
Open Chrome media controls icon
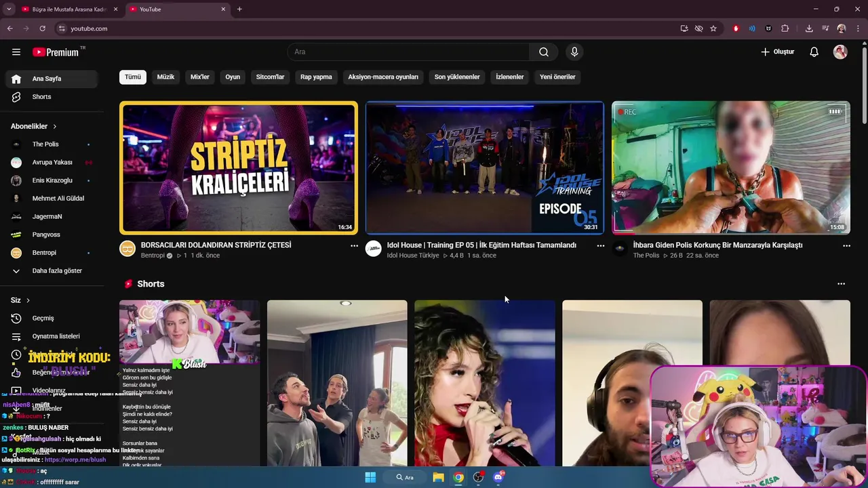pyautogui.click(x=825, y=28)
